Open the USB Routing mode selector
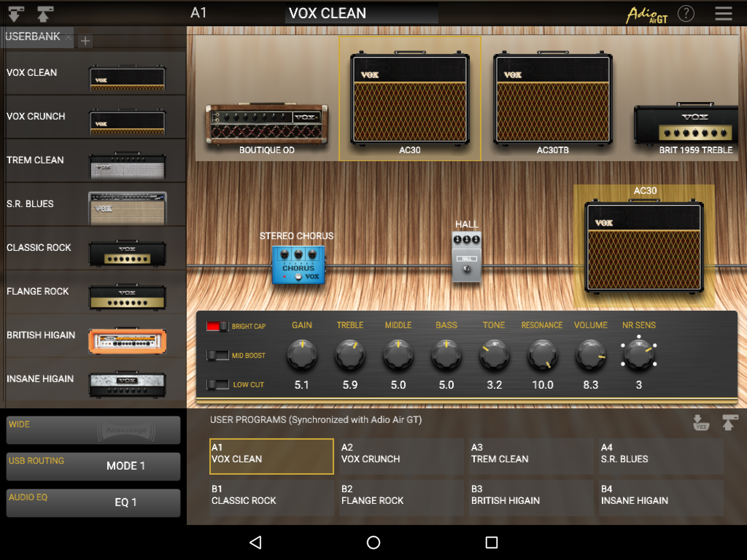This screenshot has height=560, width=747. coord(93,466)
